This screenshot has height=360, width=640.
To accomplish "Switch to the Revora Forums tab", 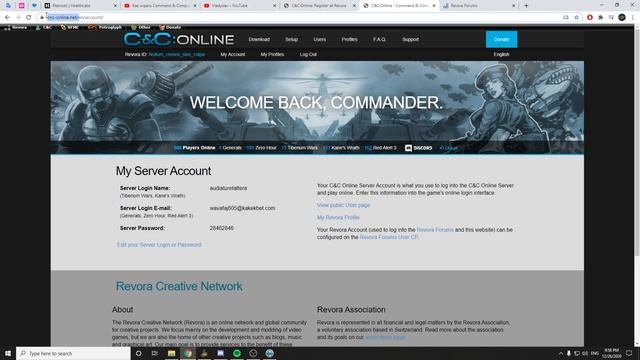I will (x=479, y=6).
